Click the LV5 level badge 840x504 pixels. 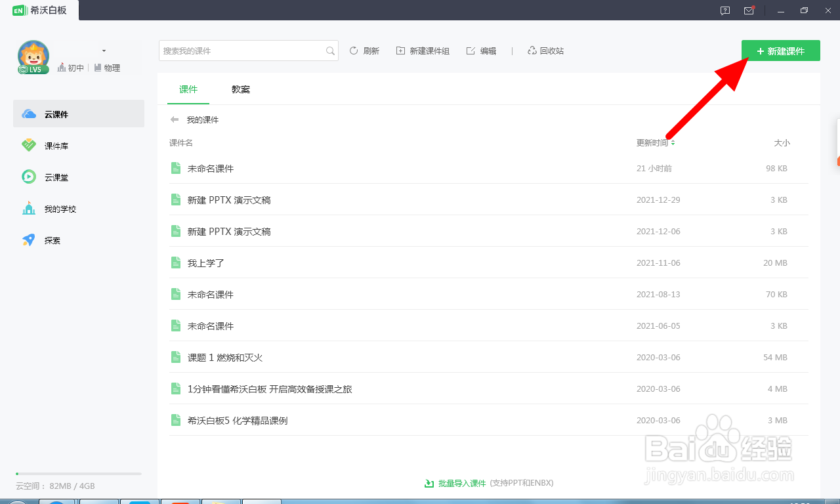pos(33,70)
